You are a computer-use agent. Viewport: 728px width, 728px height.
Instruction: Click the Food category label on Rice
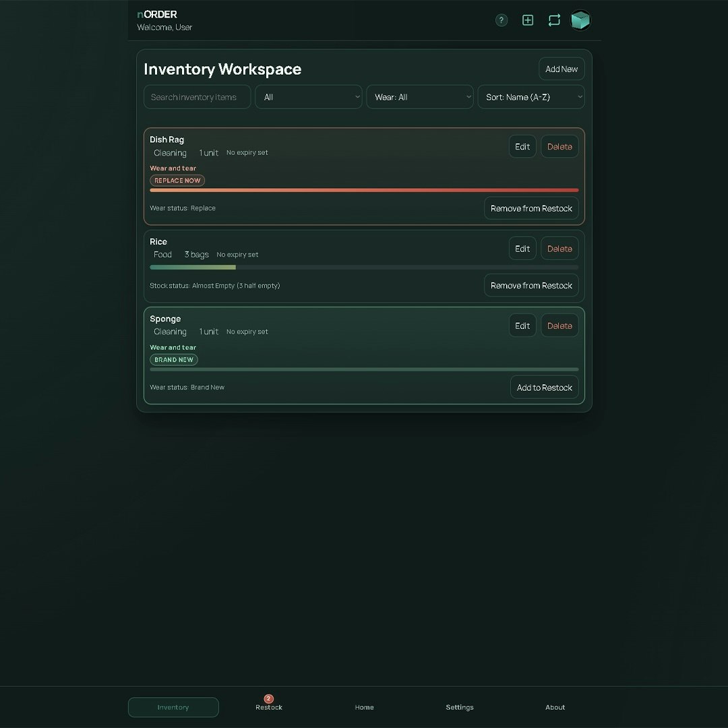click(162, 254)
